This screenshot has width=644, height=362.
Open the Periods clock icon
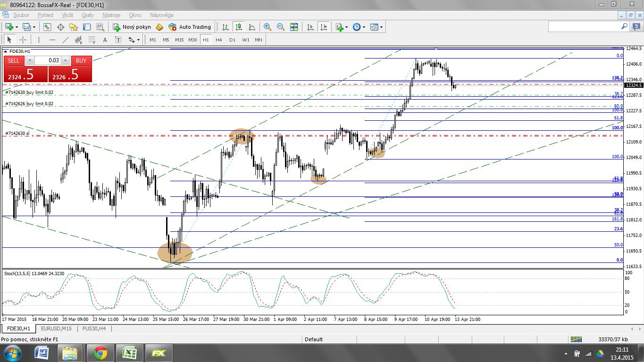tap(356, 27)
